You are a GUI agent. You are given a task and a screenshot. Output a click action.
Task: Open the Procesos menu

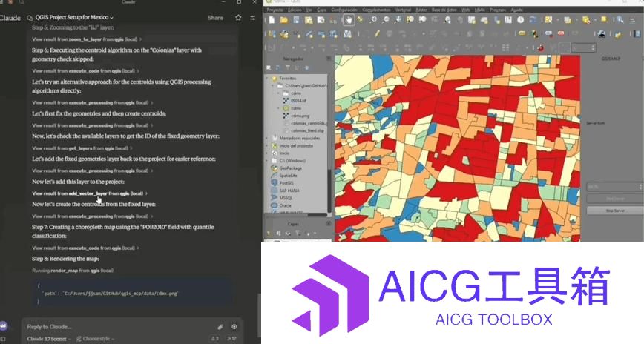coord(498,10)
